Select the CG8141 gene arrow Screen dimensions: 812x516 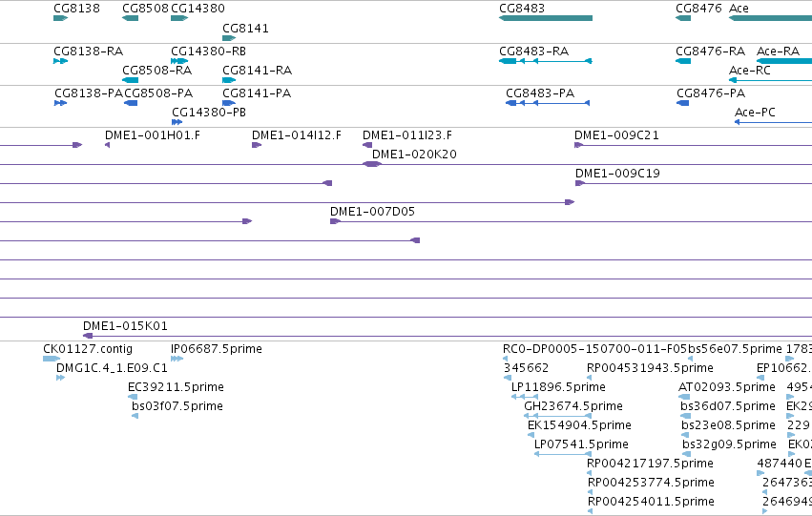pyautogui.click(x=229, y=38)
